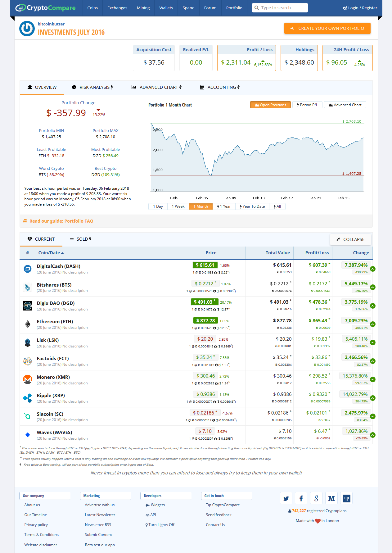
Task: Click the Siacoin (SC) coin icon
Action: pyautogui.click(x=28, y=416)
